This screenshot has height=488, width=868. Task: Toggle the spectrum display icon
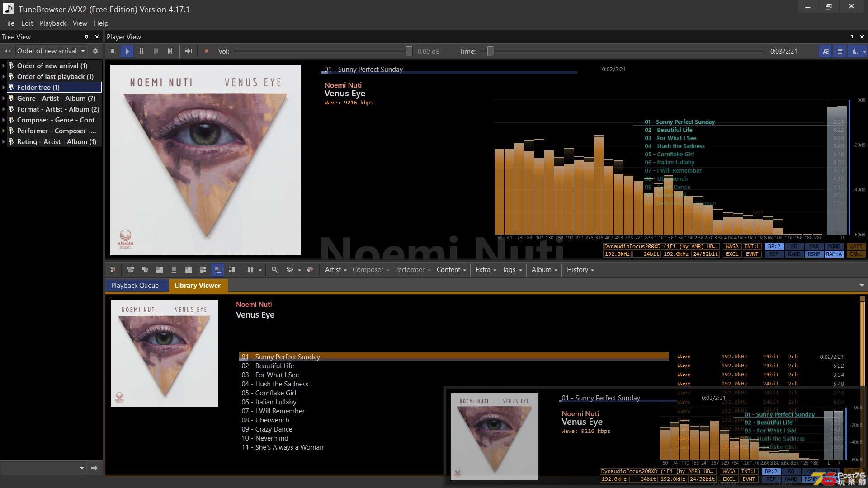pos(855,51)
